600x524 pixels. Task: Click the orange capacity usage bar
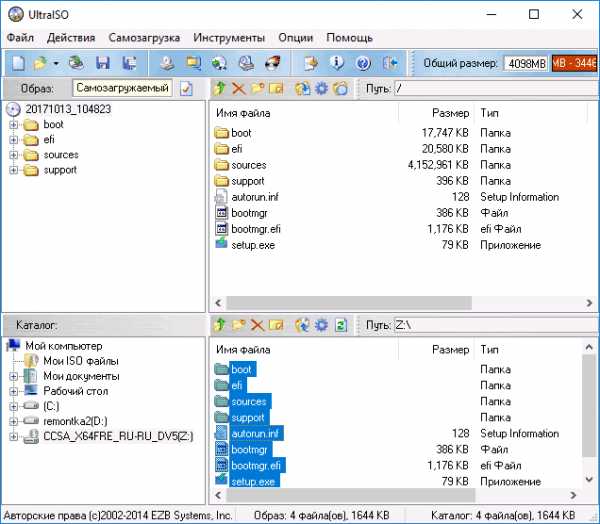tap(574, 63)
